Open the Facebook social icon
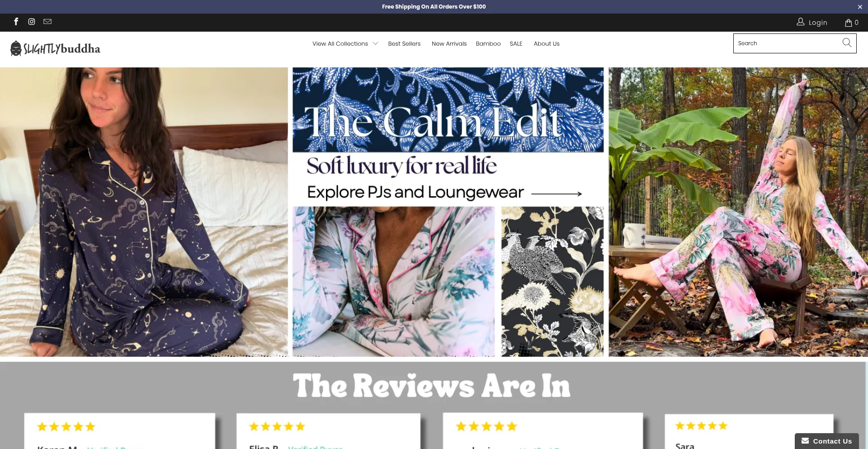Image resolution: width=868 pixels, height=449 pixels. coord(16,22)
